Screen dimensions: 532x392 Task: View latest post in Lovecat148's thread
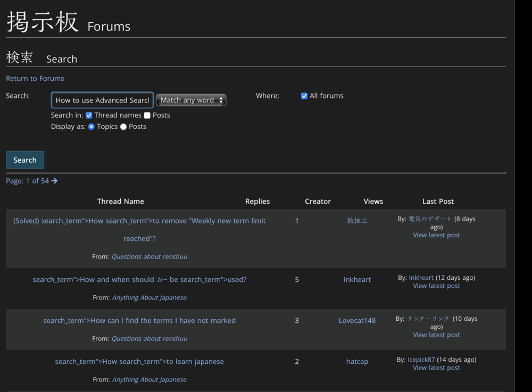pyautogui.click(x=436, y=335)
